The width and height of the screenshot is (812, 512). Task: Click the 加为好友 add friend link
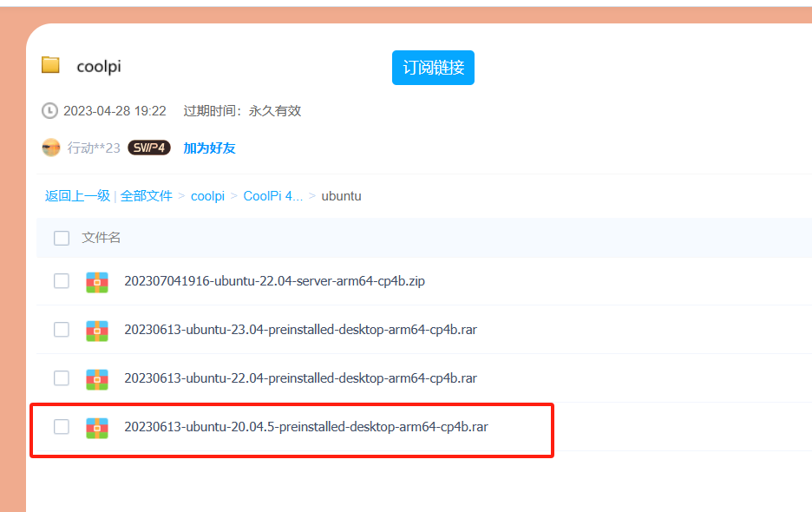[x=209, y=148]
